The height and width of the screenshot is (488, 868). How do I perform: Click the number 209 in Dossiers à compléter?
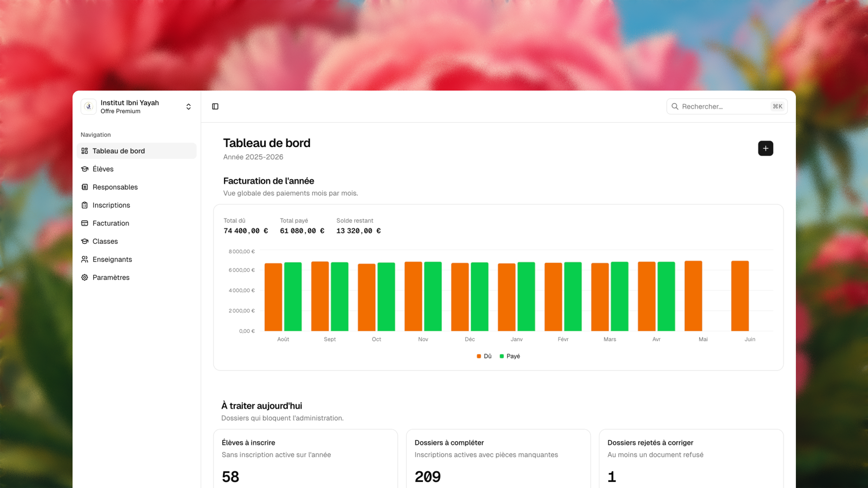pos(427,477)
